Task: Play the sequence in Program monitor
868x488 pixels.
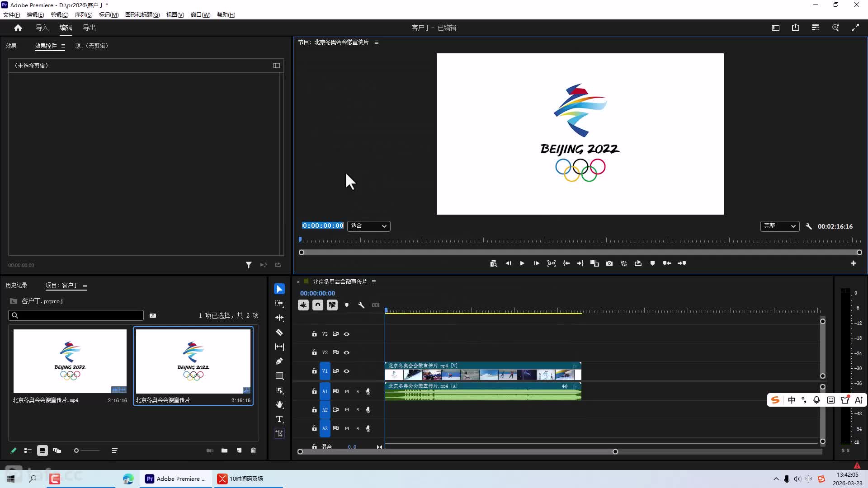Action: (x=522, y=263)
